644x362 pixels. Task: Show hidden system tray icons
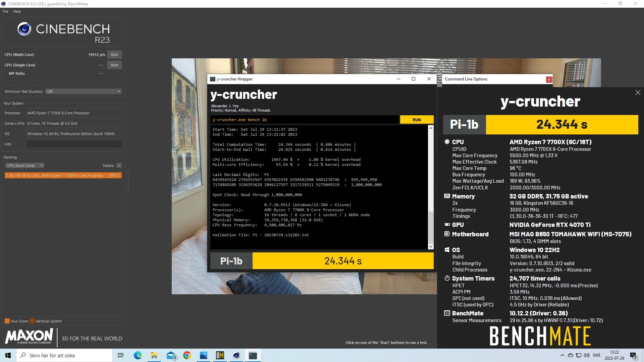[x=562, y=355]
